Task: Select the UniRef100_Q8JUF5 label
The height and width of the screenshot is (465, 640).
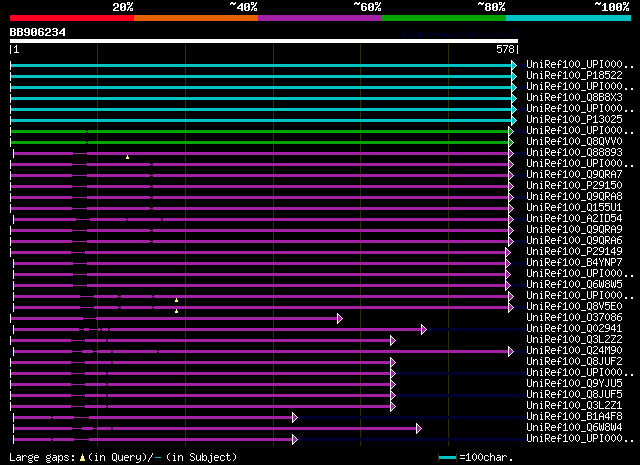Action: pyautogui.click(x=574, y=395)
